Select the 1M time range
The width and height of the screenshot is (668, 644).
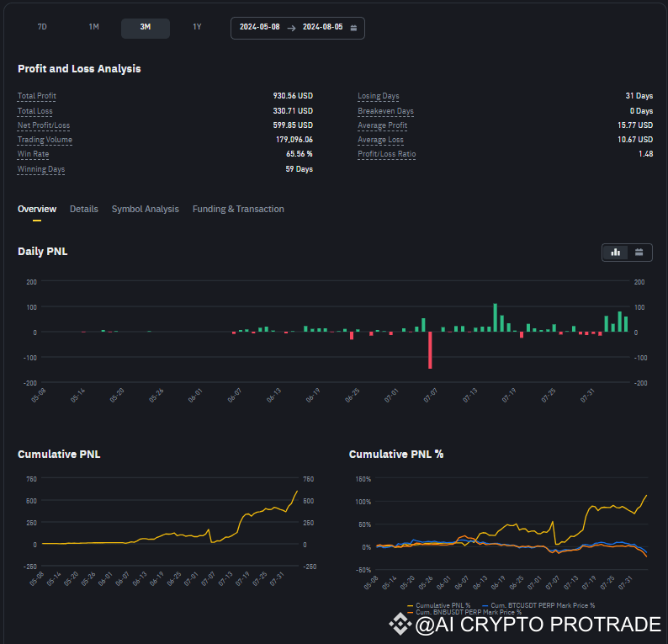coord(93,27)
